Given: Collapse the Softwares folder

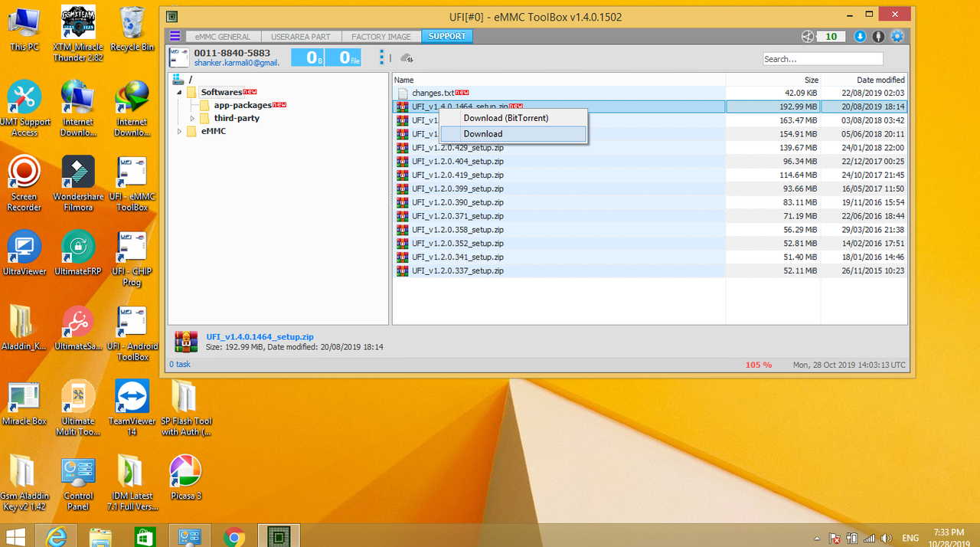Looking at the screenshot, I should [x=179, y=92].
